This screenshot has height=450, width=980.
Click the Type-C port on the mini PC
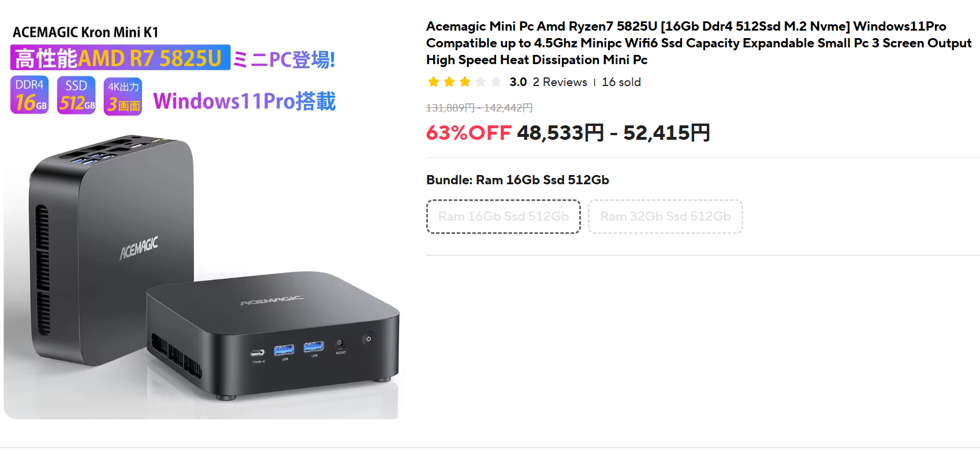click(258, 352)
